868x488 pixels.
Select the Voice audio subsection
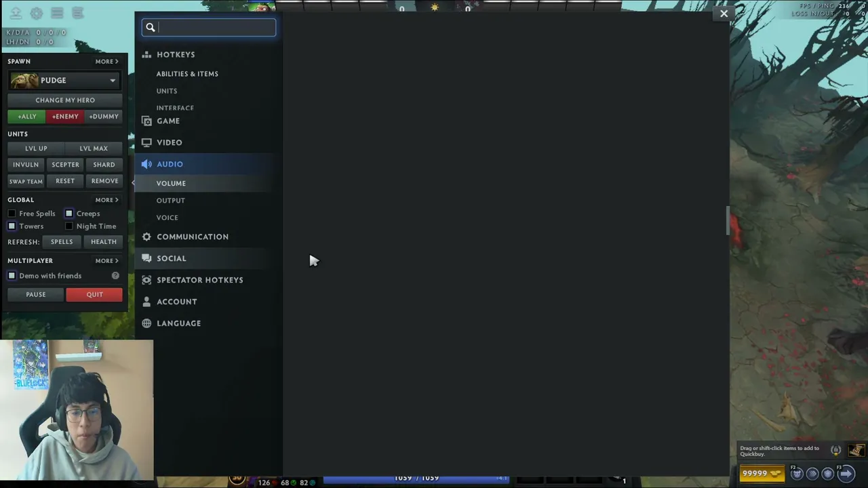[167, 218]
